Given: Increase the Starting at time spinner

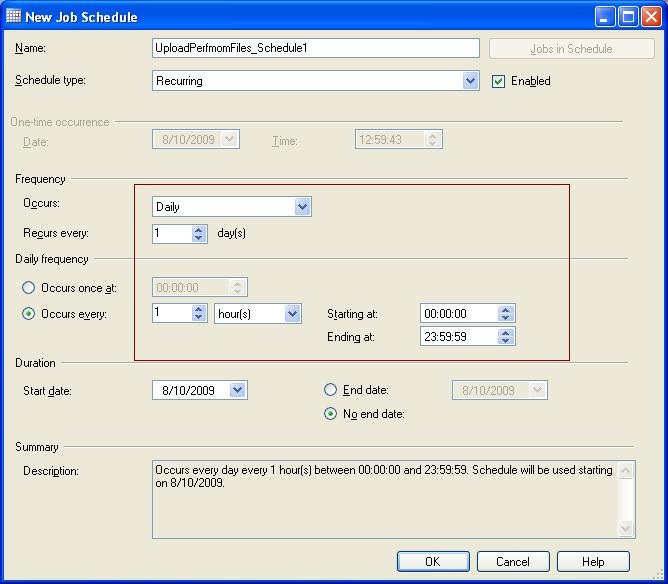Looking at the screenshot, I should [506, 309].
